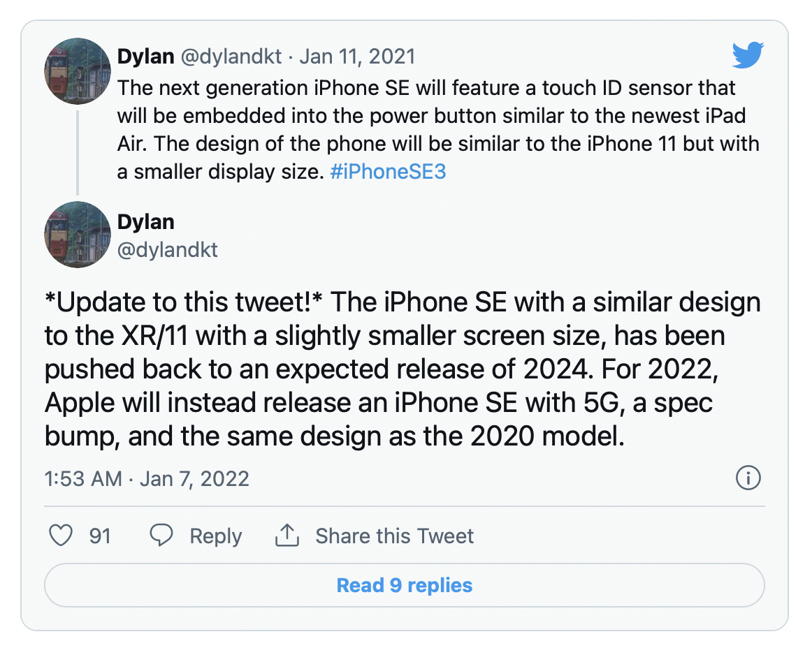Open the @dylandkt handle in quoted tweet
Image resolution: width=812 pixels, height=648 pixels.
[231, 57]
